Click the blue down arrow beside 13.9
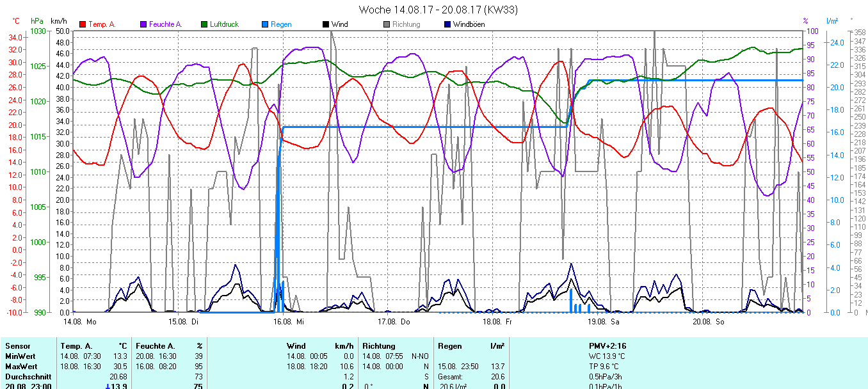 (108, 386)
